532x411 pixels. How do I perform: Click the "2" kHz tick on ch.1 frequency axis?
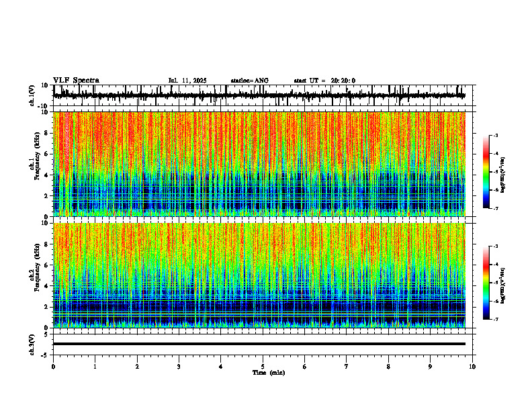[47, 196]
